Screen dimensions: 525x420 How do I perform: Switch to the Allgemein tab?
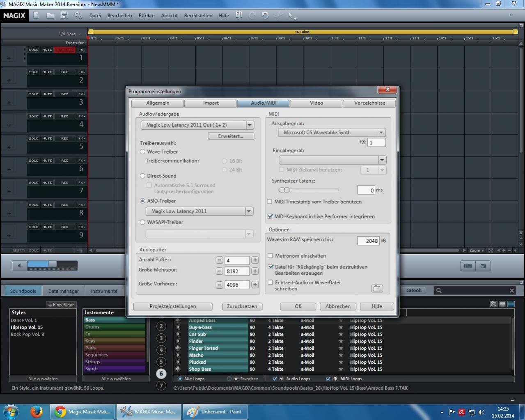coord(158,103)
